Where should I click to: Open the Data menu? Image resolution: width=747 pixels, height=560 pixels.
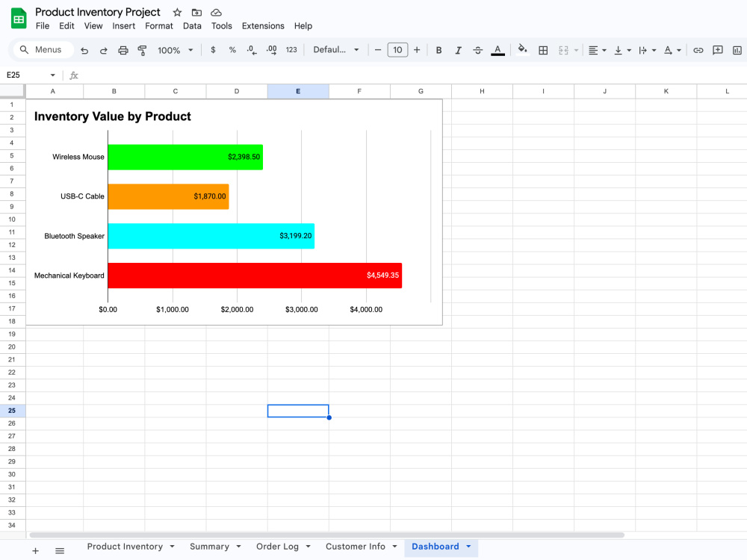(x=192, y=25)
